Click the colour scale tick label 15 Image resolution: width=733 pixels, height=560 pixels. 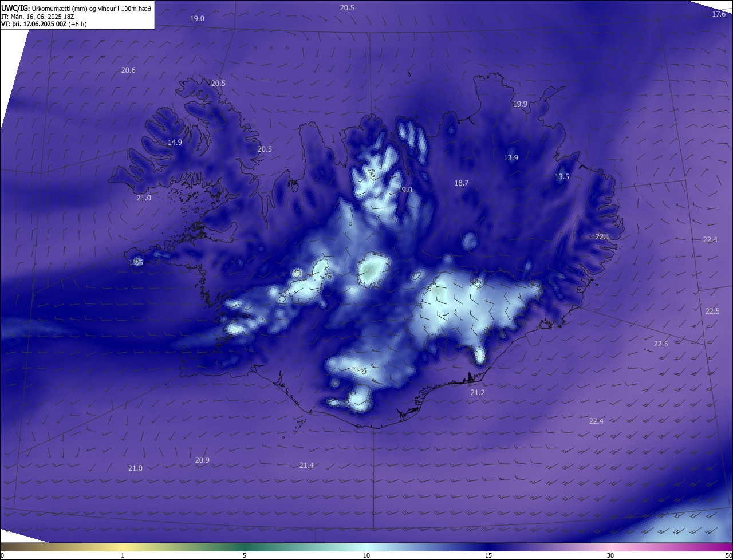488,555
